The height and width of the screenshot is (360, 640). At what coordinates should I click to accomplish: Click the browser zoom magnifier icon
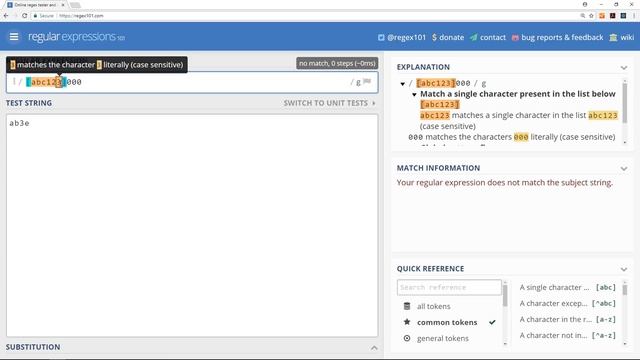click(582, 16)
